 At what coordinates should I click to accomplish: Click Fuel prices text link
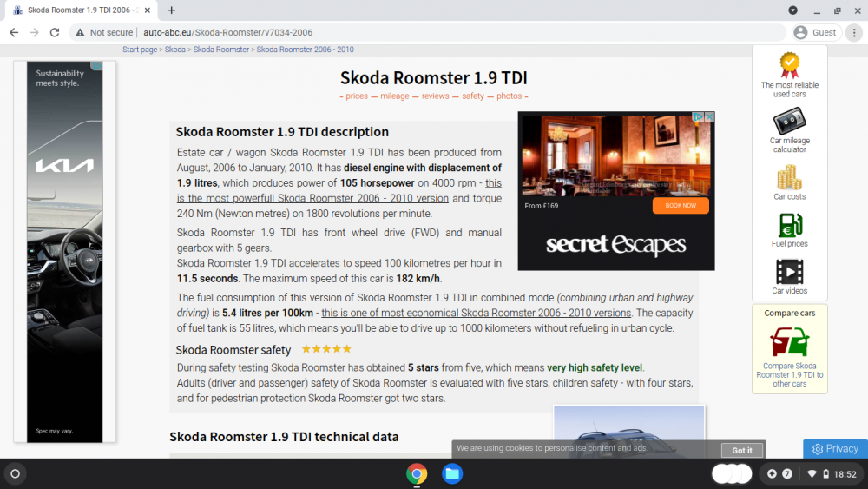pyautogui.click(x=789, y=244)
